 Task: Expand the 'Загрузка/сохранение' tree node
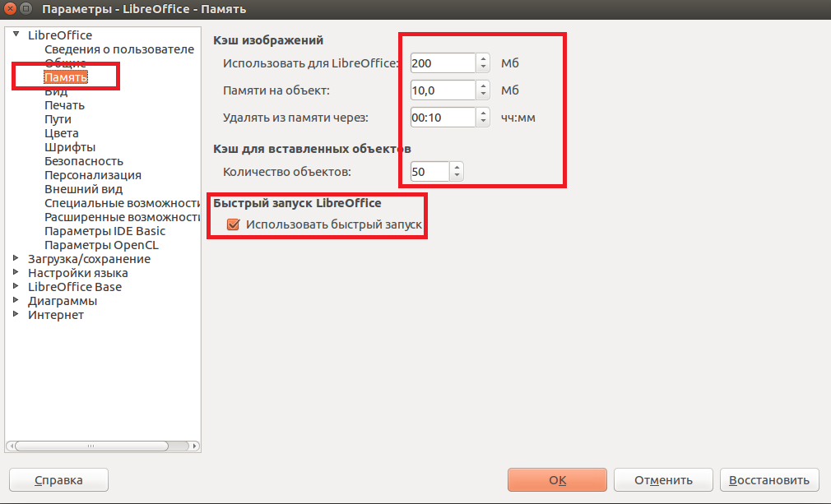[16, 259]
